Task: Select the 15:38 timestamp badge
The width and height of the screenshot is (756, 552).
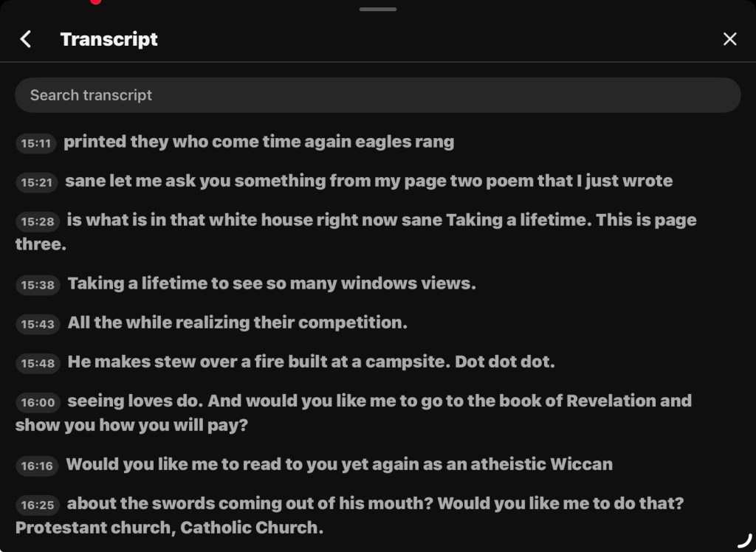Action: [x=38, y=285]
